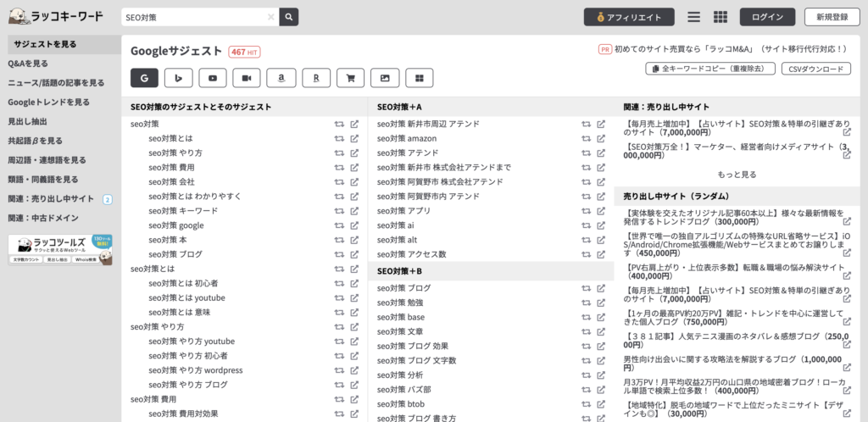Click the もっと見る link
This screenshot has width=868, height=422.
click(737, 175)
